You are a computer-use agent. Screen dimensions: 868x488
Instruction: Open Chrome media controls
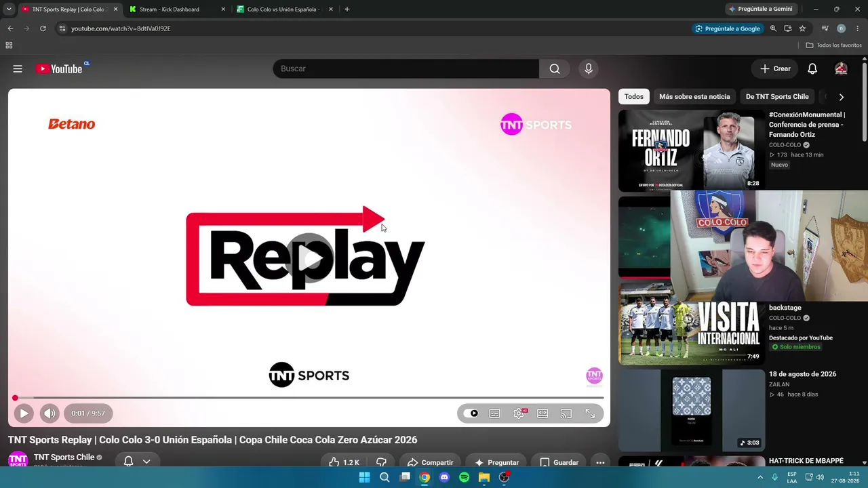tap(825, 28)
